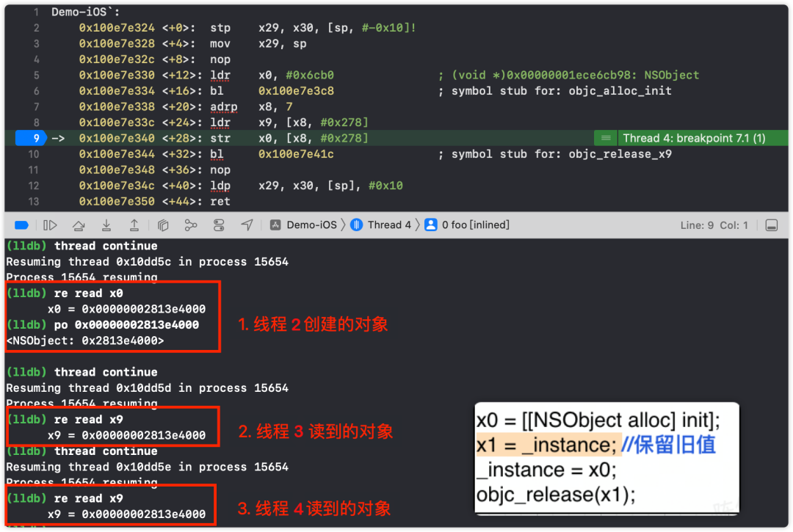Toggle the green breakpoint indicator badge

point(606,137)
